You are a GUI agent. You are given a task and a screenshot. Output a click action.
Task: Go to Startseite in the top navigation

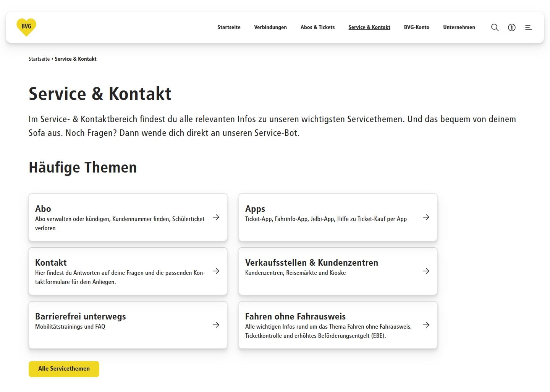click(229, 27)
